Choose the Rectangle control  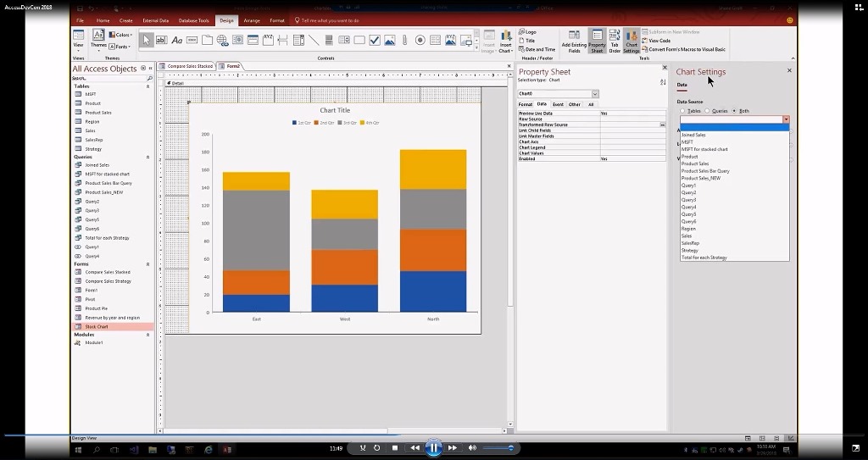(359, 40)
